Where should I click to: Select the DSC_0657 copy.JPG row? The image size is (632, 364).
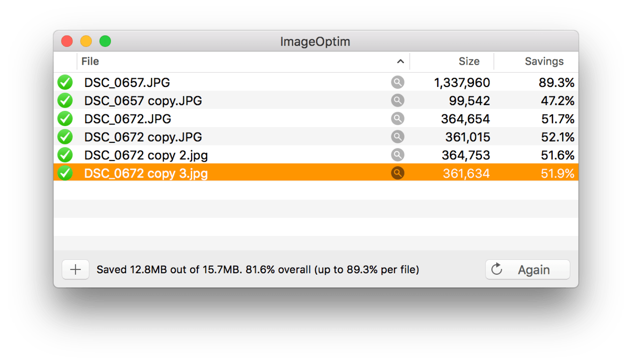pyautogui.click(x=143, y=101)
